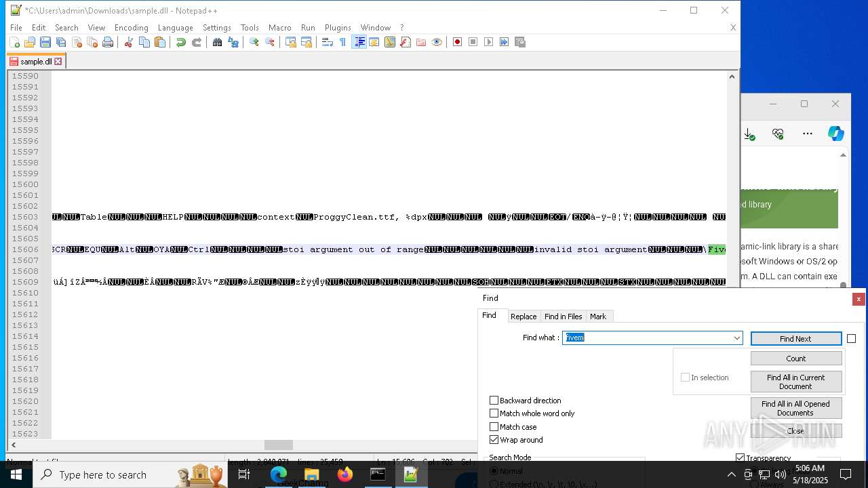This screenshot has height=488, width=868.
Task: Click Find All in All Opened Documents
Action: (x=796, y=408)
